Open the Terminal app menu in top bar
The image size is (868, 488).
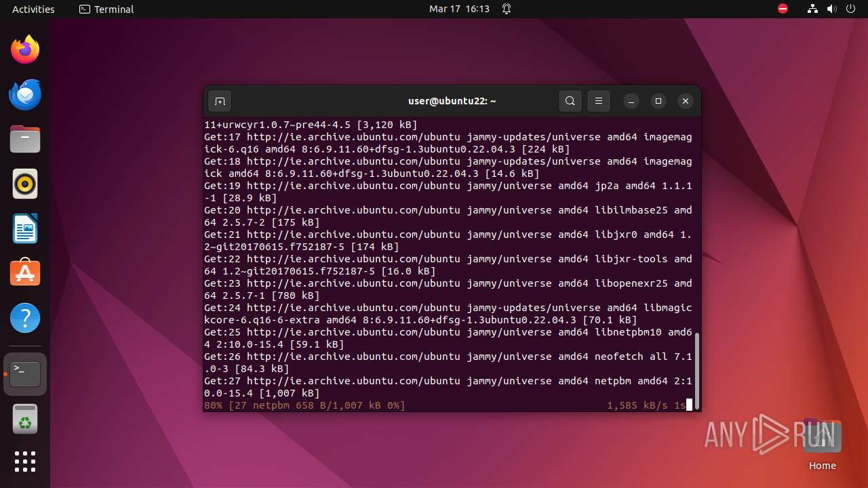(106, 9)
